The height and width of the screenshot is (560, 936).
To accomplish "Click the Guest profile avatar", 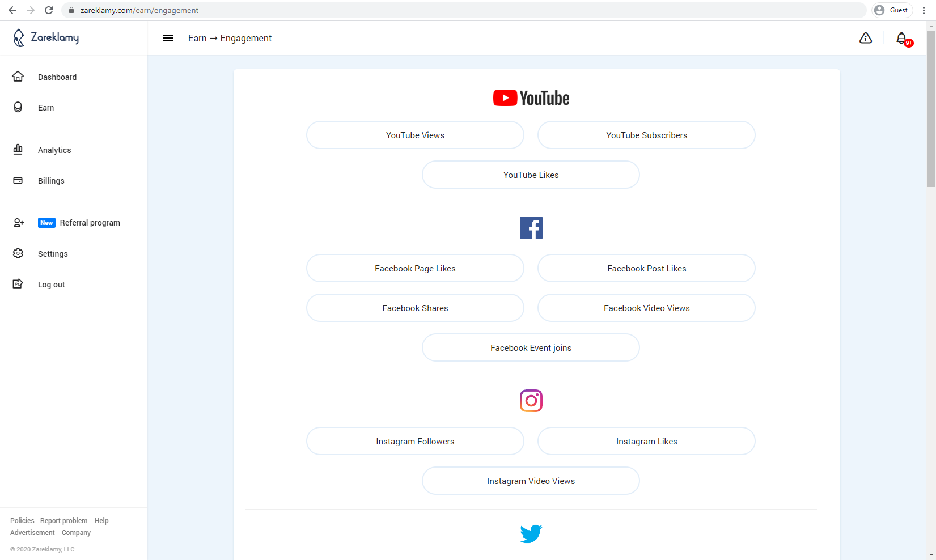I will [879, 10].
